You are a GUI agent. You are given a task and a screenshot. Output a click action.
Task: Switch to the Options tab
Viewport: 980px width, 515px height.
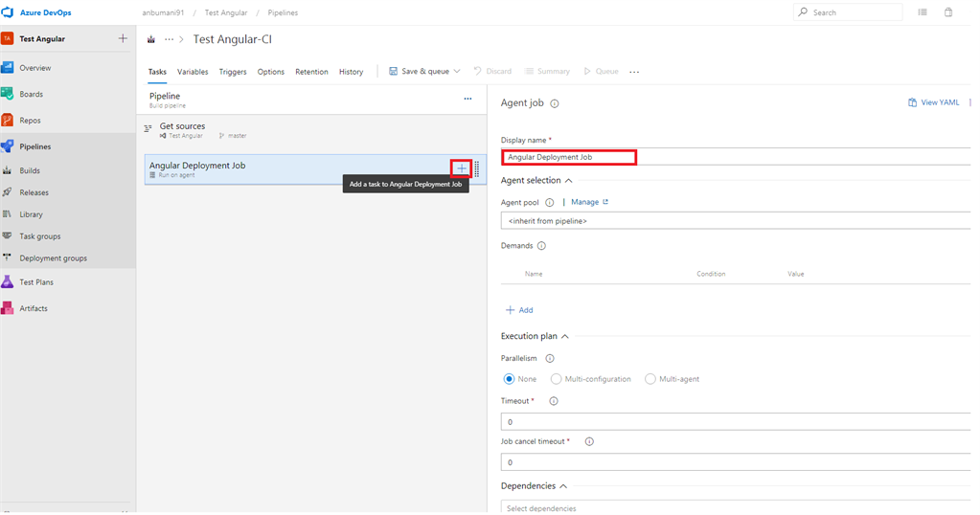(270, 72)
